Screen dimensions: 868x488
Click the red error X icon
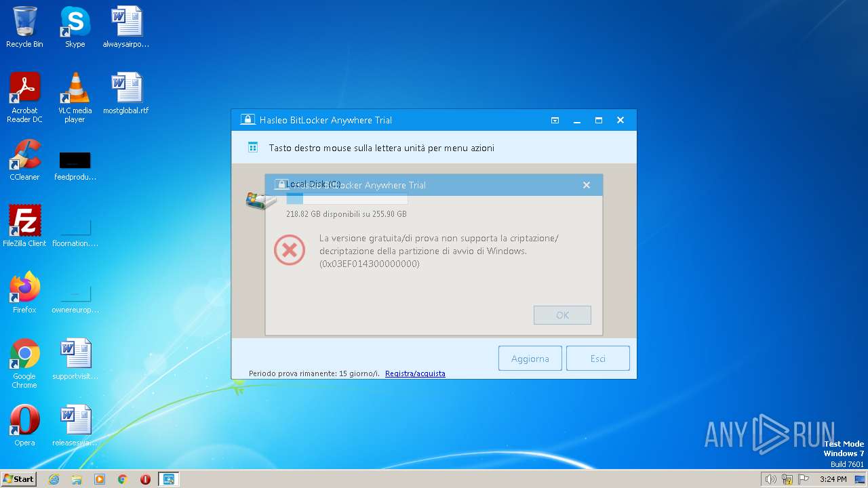tap(290, 250)
